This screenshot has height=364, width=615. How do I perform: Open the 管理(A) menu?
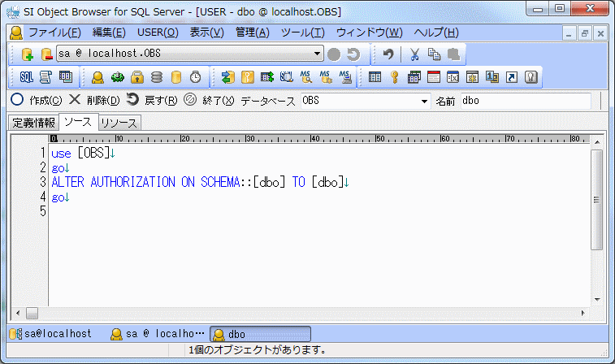[252, 32]
